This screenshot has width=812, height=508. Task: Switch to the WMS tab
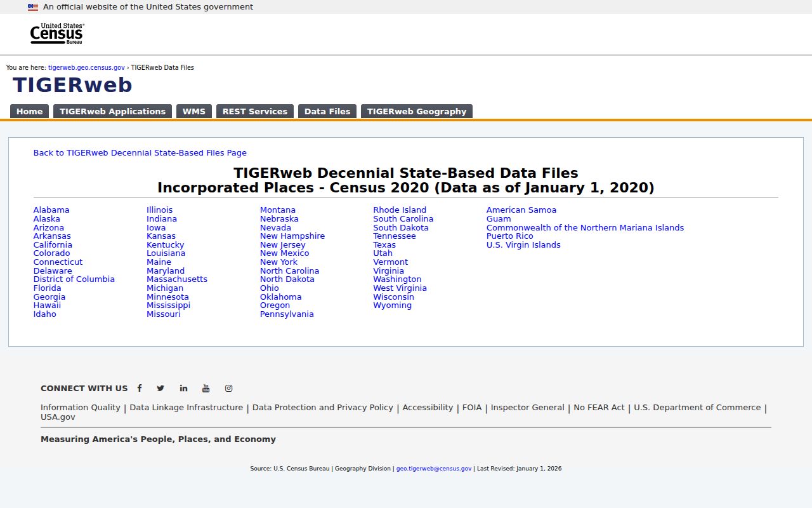[x=194, y=111]
